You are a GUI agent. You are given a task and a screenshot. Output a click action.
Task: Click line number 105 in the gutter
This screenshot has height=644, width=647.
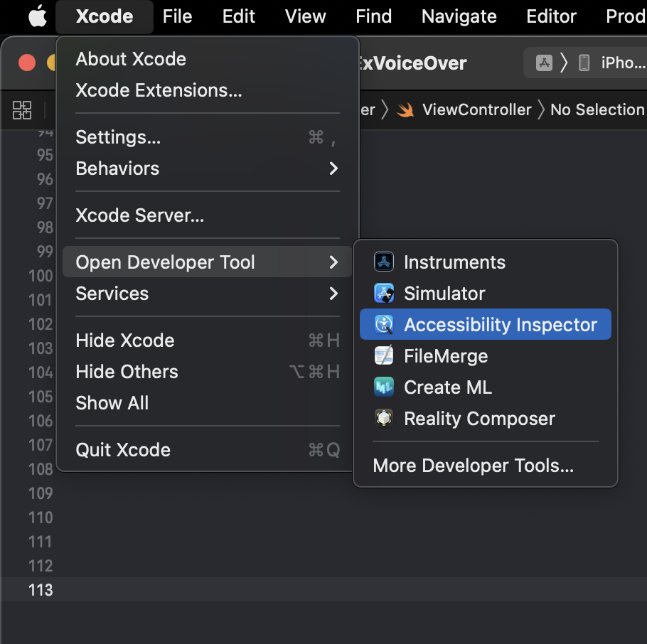pos(41,397)
